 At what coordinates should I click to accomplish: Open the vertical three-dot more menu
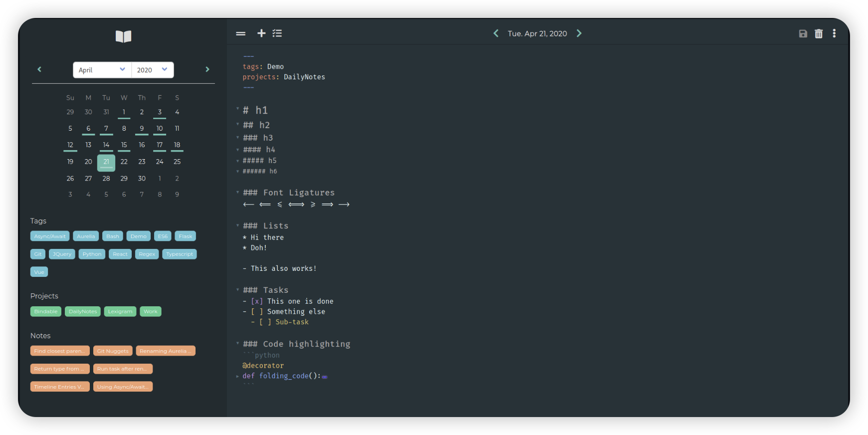834,33
